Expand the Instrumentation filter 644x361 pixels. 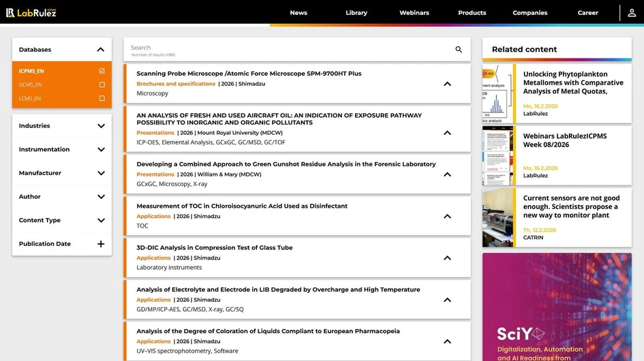pyautogui.click(x=101, y=149)
